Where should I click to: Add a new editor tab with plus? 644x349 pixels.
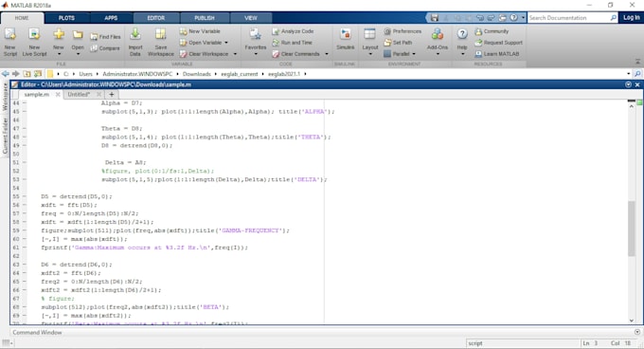click(112, 94)
